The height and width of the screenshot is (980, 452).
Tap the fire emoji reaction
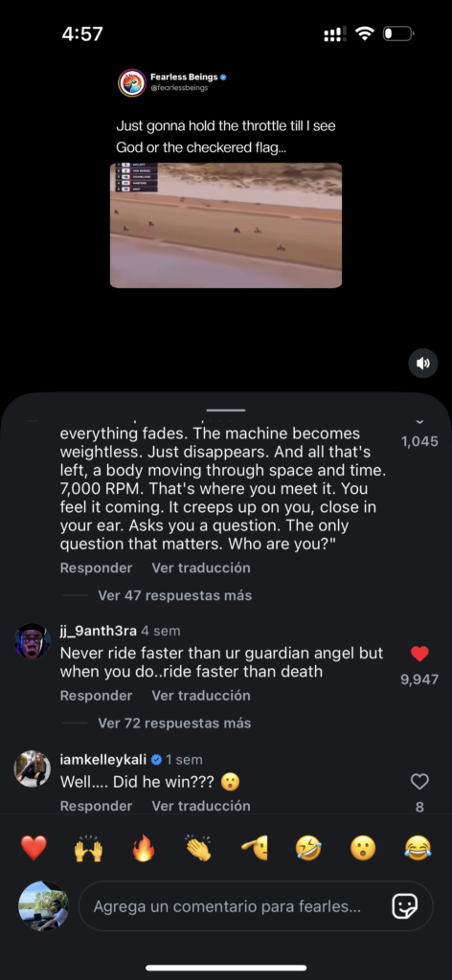[143, 848]
